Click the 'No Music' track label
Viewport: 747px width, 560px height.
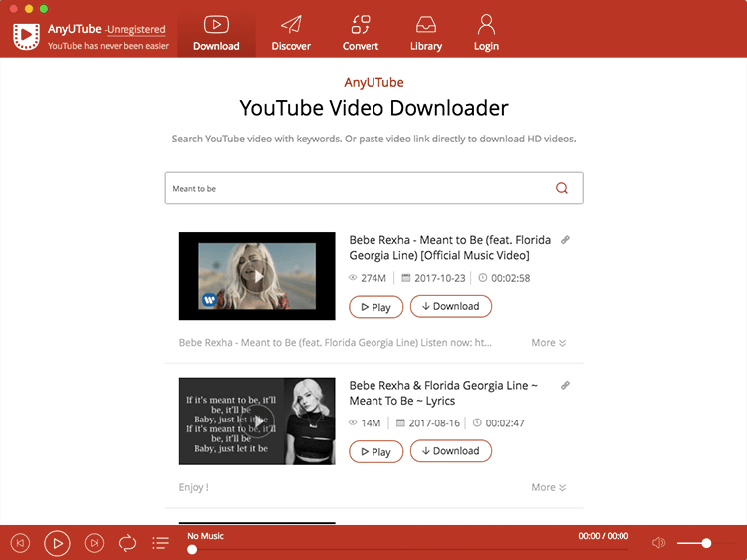[x=205, y=536]
